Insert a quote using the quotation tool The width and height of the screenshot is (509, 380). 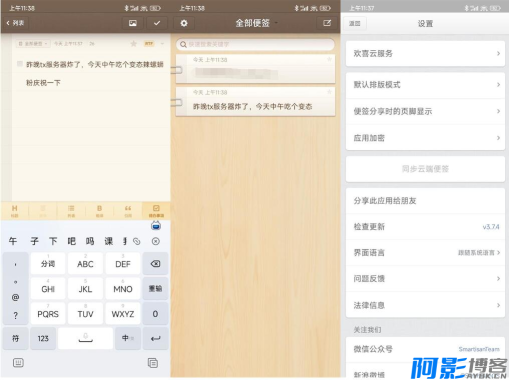pos(128,211)
